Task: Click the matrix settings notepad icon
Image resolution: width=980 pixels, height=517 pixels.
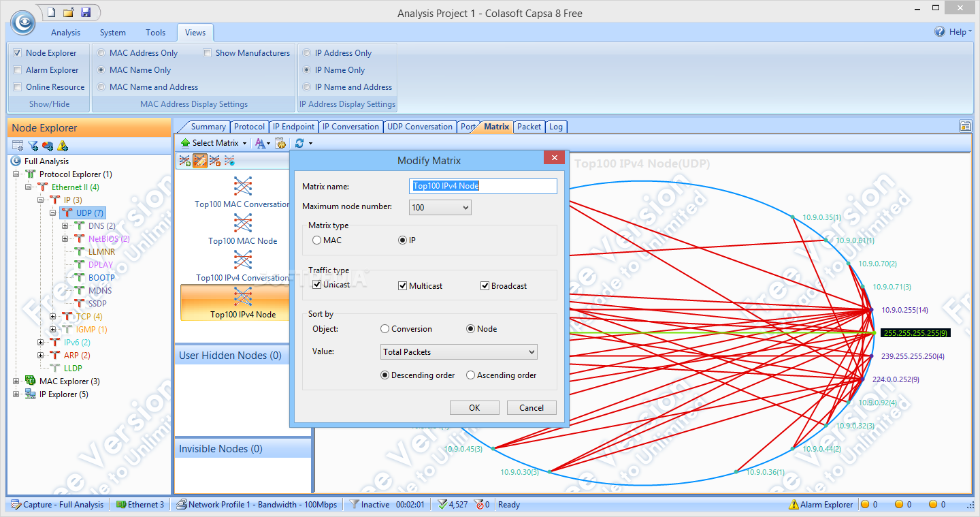Action: [x=280, y=143]
